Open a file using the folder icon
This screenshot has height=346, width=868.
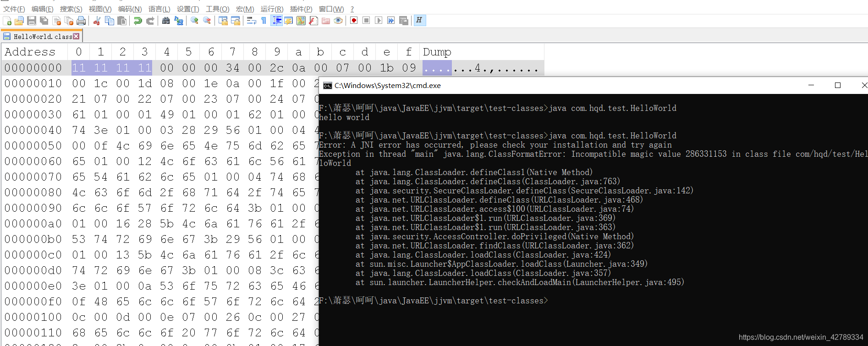(x=19, y=21)
